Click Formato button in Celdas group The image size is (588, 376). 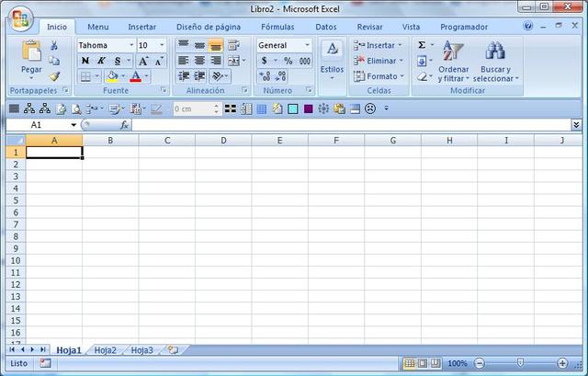click(379, 76)
